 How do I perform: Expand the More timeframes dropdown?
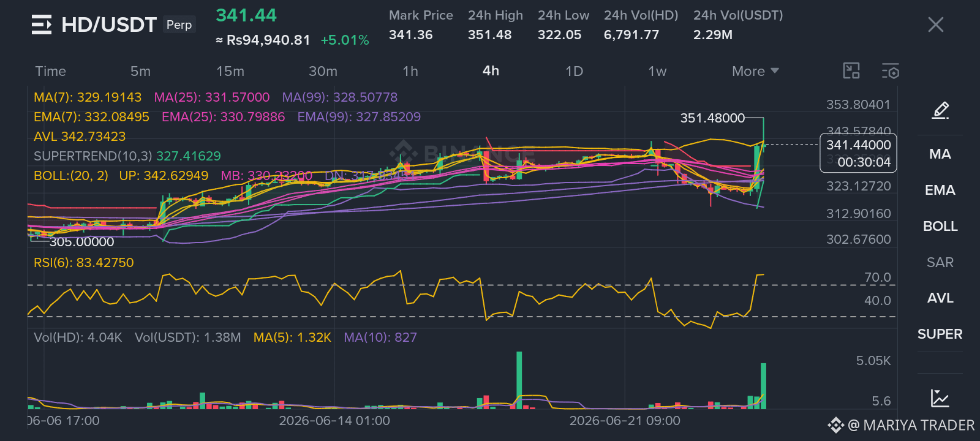point(755,71)
